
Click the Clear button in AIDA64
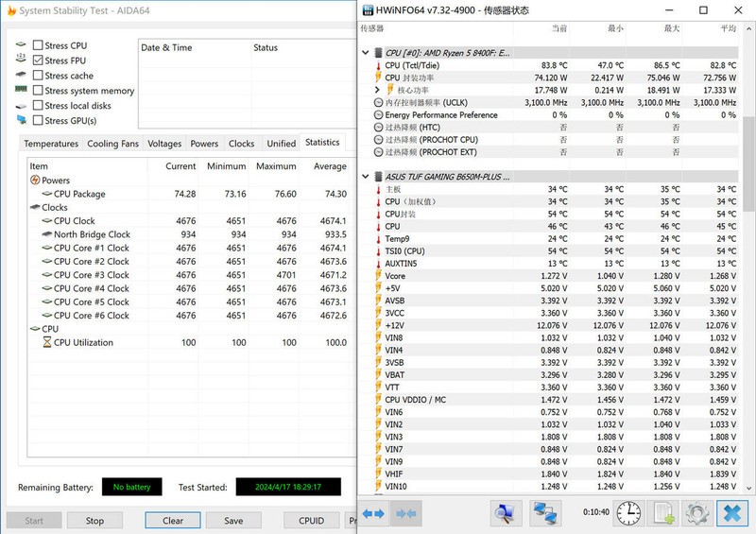pyautogui.click(x=173, y=521)
